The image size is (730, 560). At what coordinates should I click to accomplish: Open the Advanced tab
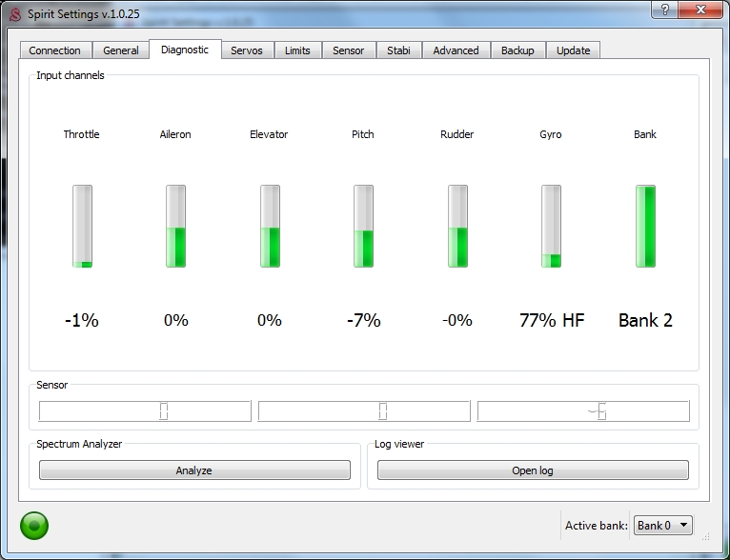point(456,50)
